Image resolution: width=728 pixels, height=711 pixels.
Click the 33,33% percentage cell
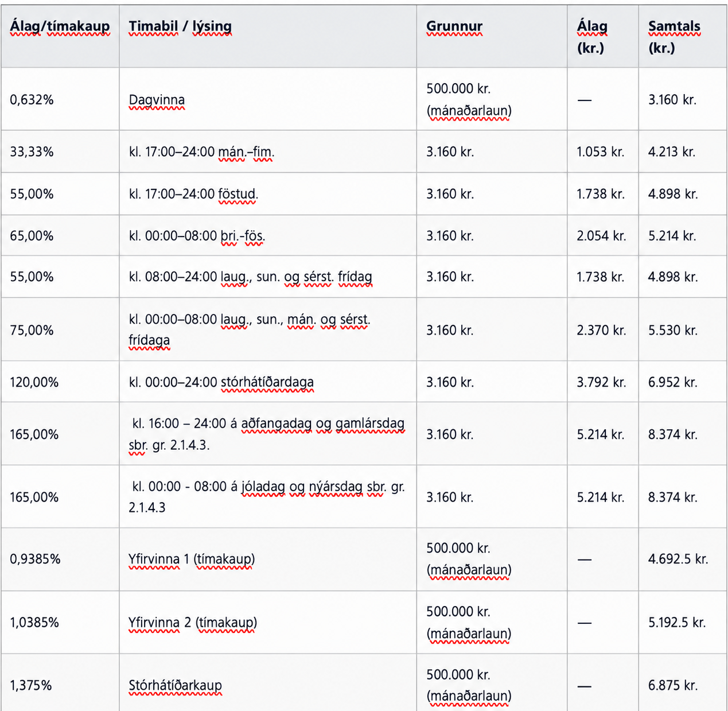coord(60,151)
